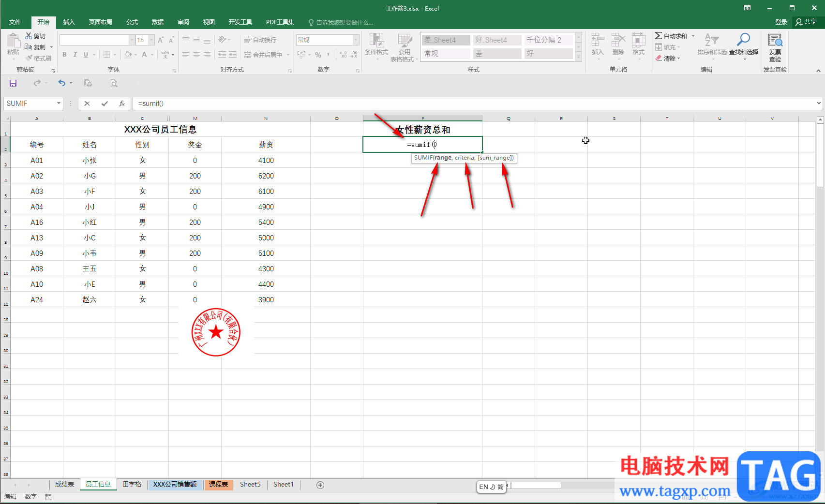Click the percent style icon

point(318,55)
